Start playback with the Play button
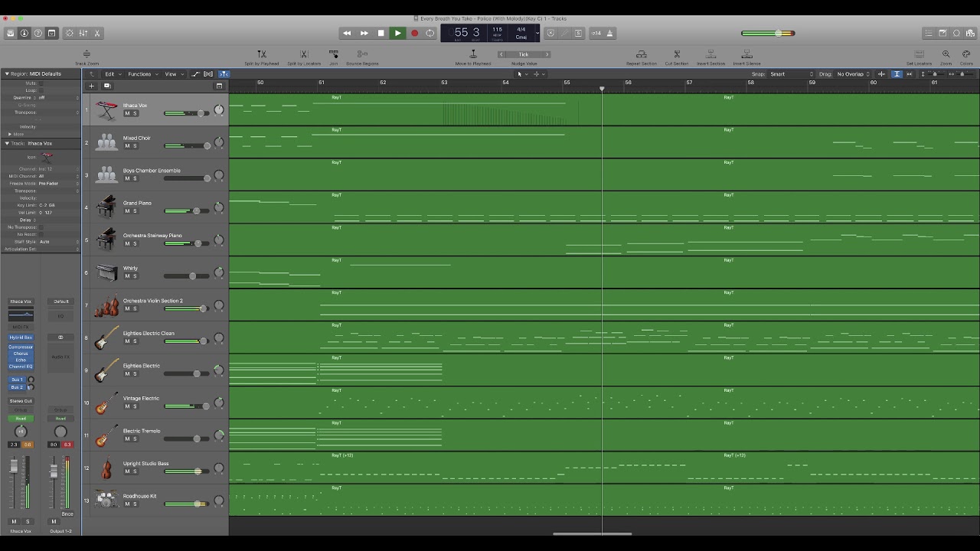This screenshot has height=551, width=980. pos(397,33)
